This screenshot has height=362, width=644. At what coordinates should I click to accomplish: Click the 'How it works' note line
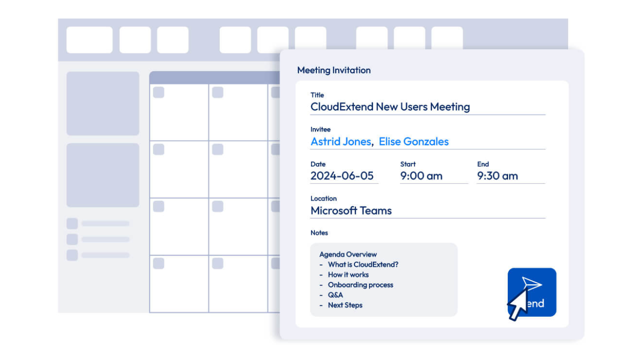[348, 275]
